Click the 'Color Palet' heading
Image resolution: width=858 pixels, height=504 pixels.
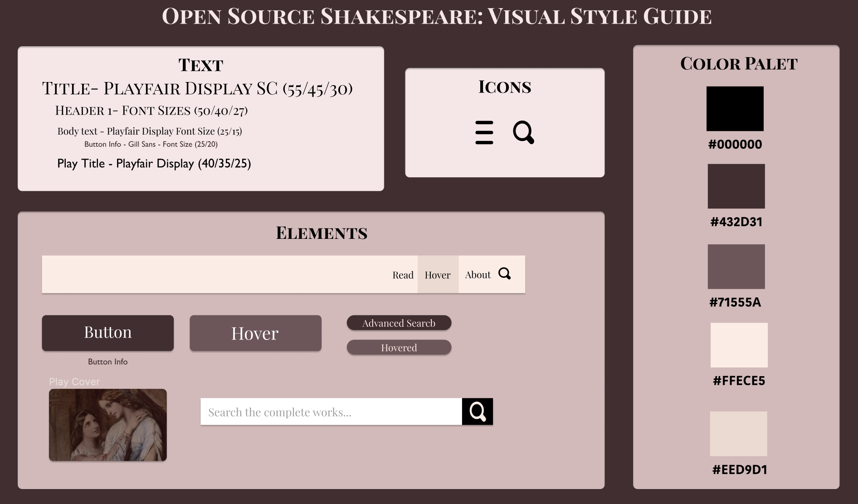point(739,64)
